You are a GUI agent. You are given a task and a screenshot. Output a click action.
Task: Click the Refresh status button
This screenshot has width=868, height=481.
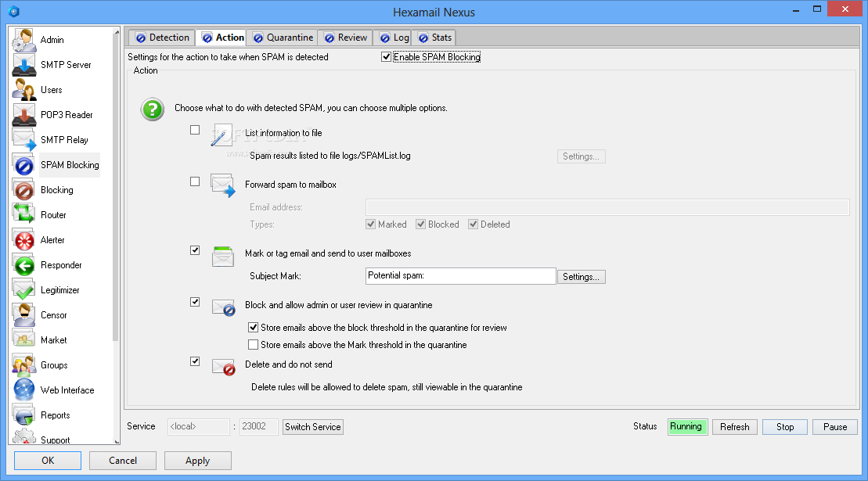coord(735,427)
